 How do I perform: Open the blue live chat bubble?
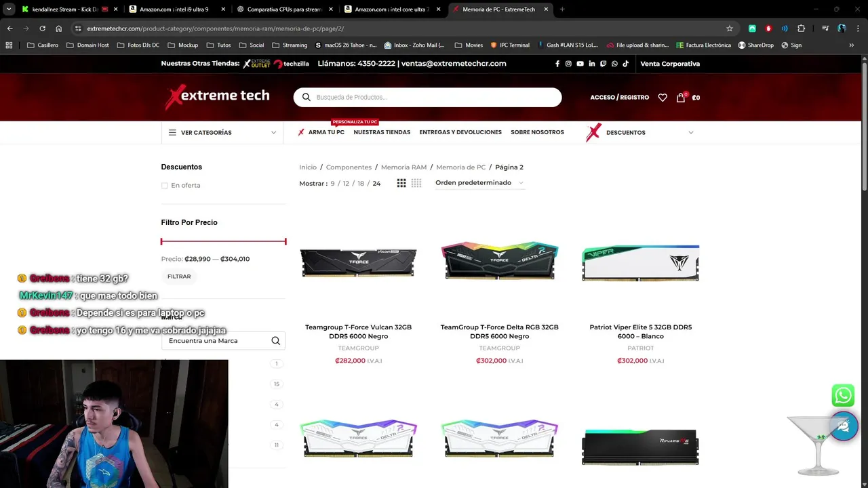844,427
